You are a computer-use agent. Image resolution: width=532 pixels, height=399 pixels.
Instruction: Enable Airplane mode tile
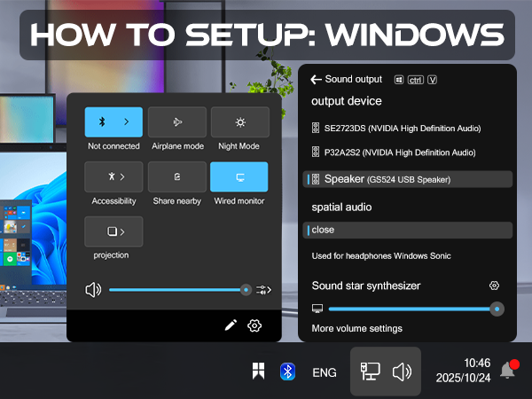coord(177,121)
